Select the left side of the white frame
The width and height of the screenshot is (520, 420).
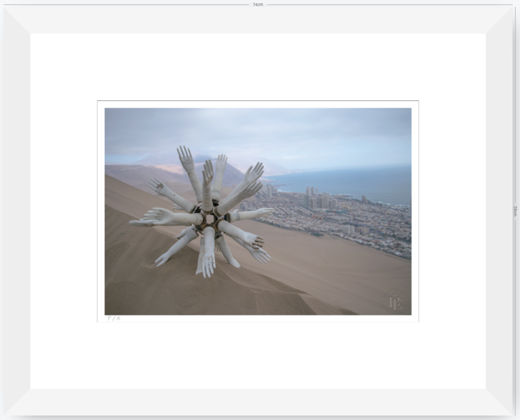point(17,211)
